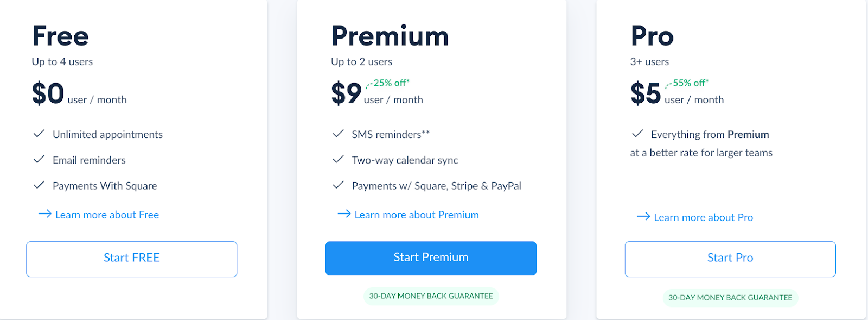Click checkmark beside Everything from Premium
868x320 pixels.
638,133
